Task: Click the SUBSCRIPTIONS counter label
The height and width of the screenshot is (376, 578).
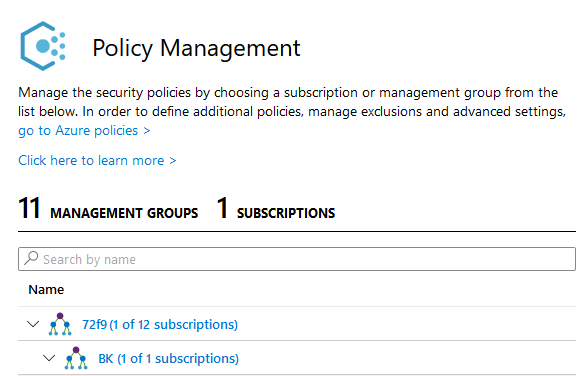Action: click(286, 213)
